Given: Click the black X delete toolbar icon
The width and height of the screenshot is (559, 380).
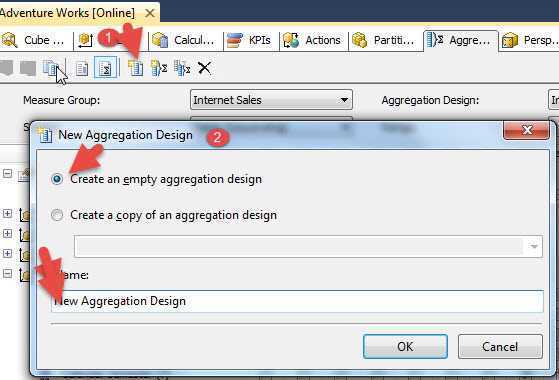Looking at the screenshot, I should (204, 68).
